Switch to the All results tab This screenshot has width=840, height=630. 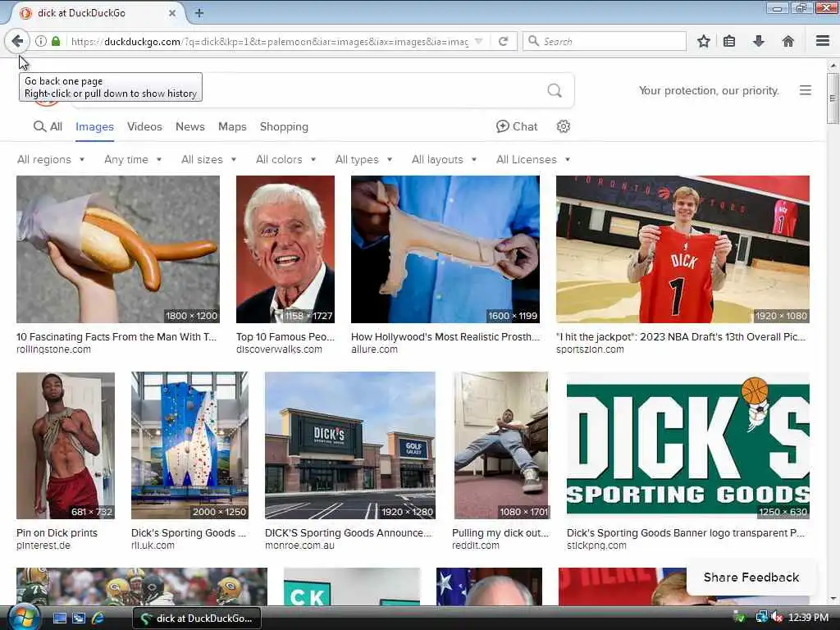[x=48, y=126]
